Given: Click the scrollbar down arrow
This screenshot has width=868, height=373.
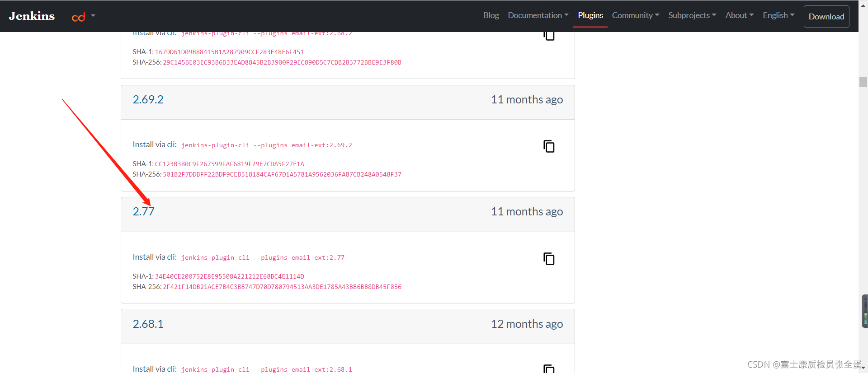Looking at the screenshot, I should pos(863,368).
